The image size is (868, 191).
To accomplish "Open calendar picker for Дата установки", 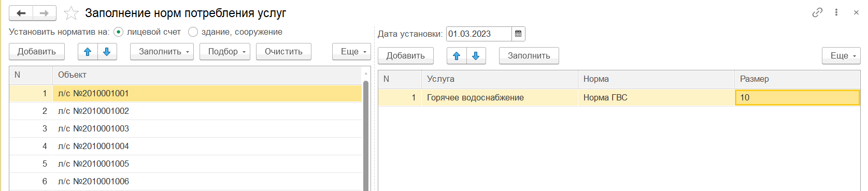I will pos(518,34).
